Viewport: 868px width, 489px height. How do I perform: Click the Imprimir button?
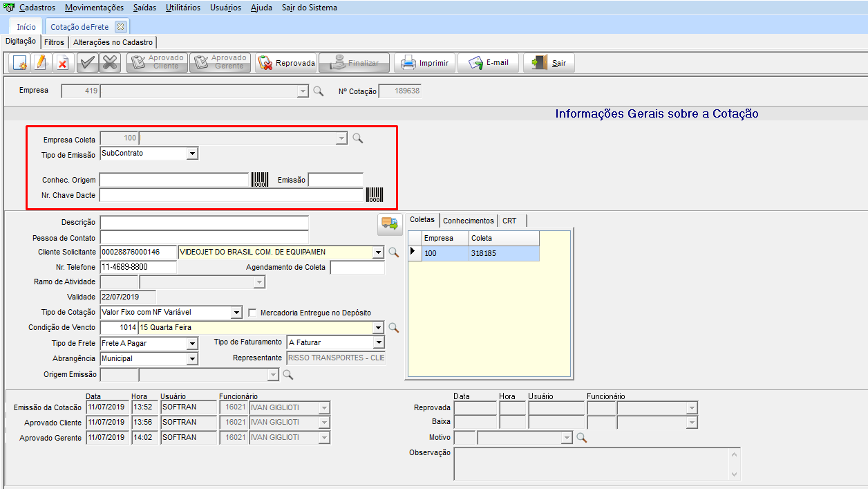pos(425,63)
